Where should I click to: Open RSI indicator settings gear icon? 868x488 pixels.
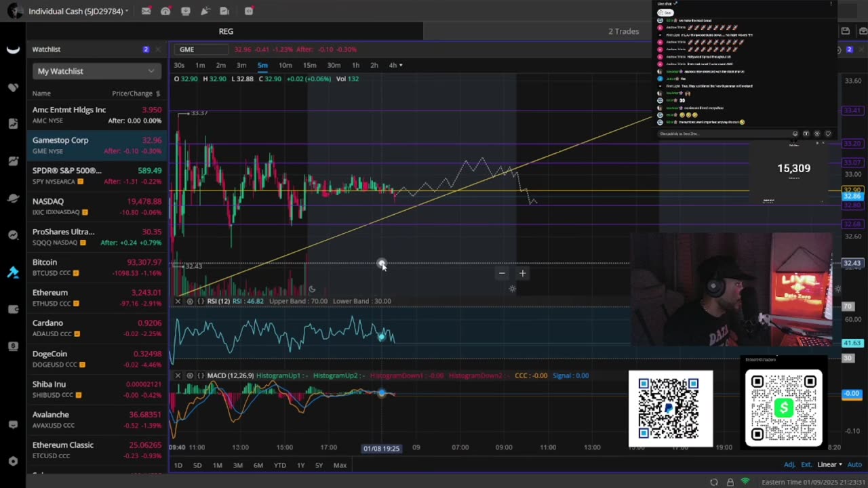pos(190,301)
